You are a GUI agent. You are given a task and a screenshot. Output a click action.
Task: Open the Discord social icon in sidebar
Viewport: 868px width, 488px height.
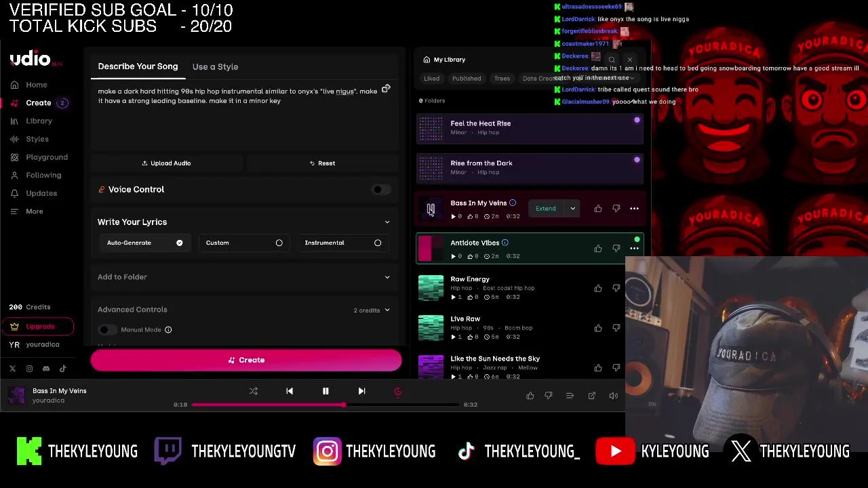click(x=46, y=369)
